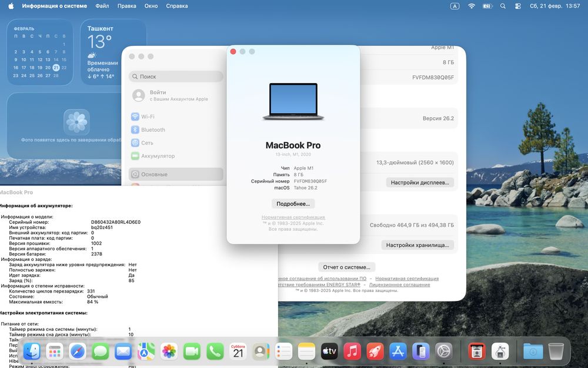Screen dimensions: 588x368
Task: Click Отчет о системе... button
Action: (346, 267)
